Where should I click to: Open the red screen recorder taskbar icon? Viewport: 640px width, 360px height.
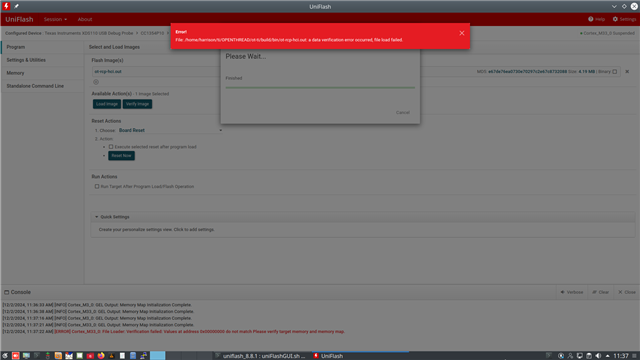(x=16, y=356)
